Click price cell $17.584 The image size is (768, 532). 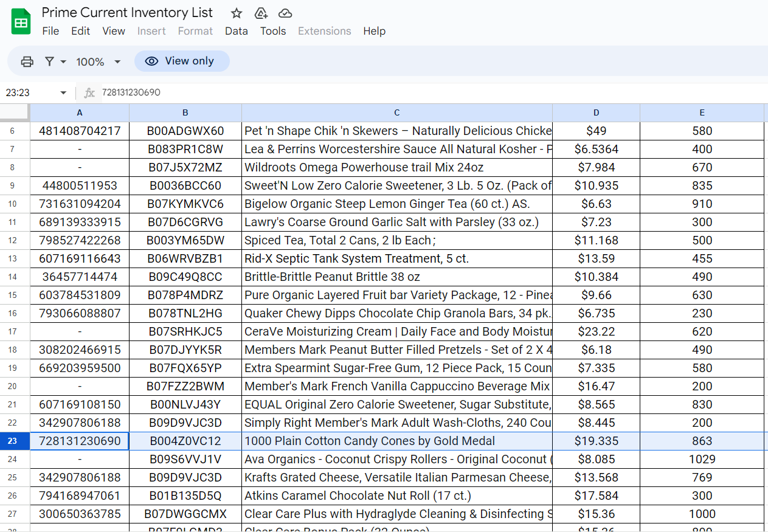(x=596, y=496)
